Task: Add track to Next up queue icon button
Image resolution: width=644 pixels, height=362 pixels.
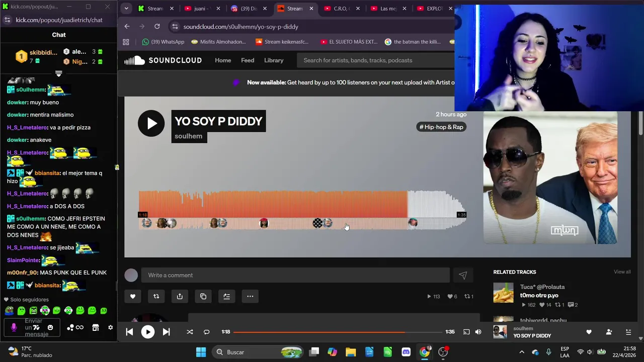Action: (226, 296)
